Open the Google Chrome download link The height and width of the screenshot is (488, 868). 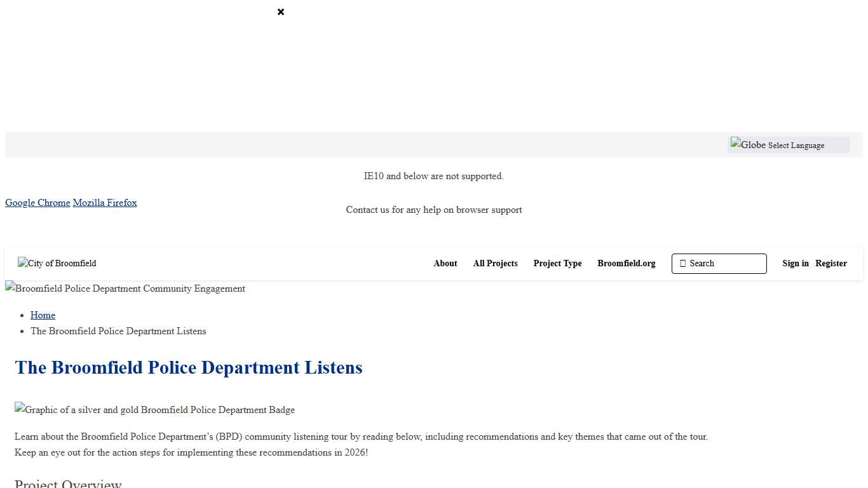(37, 202)
